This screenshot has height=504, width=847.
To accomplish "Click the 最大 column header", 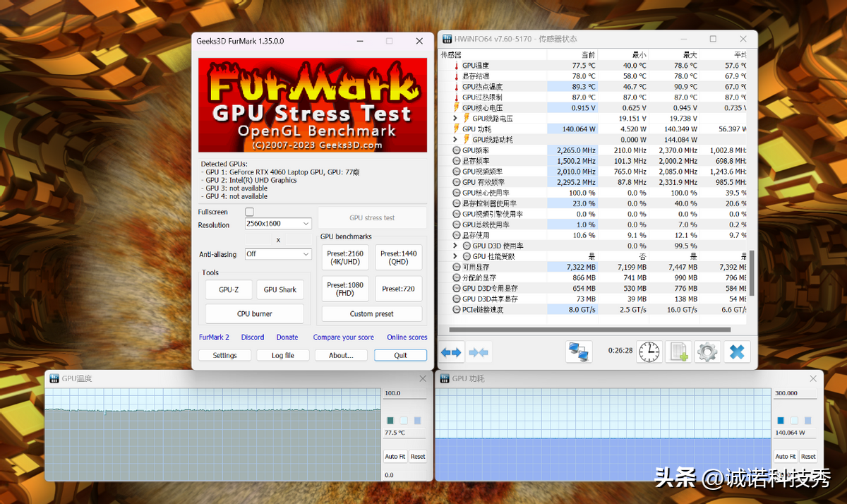I will coord(690,55).
